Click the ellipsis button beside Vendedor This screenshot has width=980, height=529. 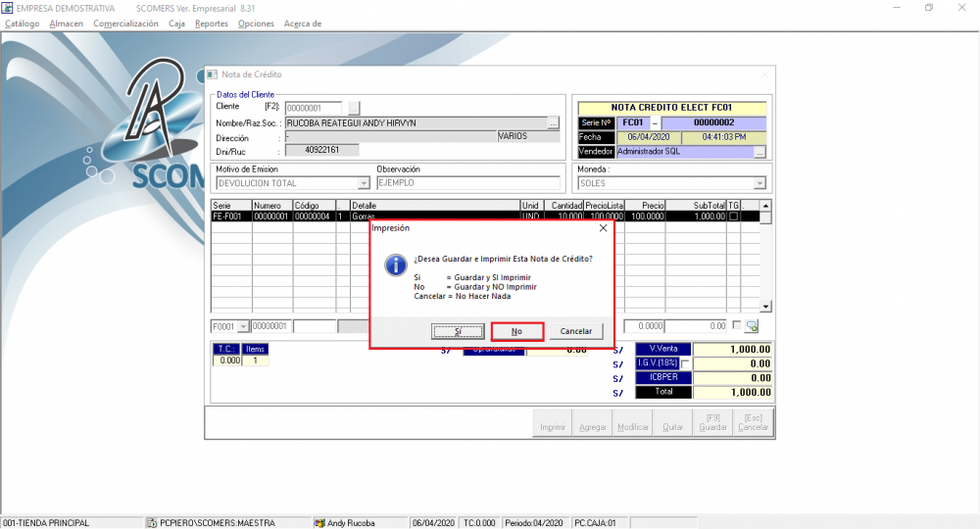pyautogui.click(x=759, y=152)
